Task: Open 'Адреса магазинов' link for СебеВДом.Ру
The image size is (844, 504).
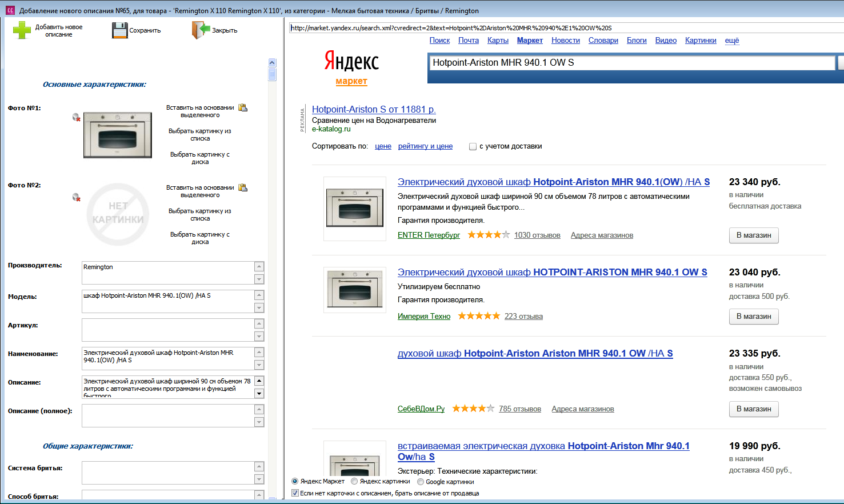Action: 583,409
